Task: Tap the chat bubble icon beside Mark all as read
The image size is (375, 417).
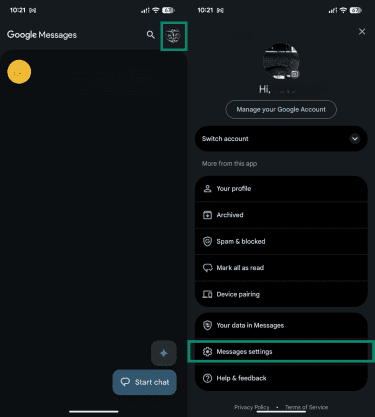Action: tap(207, 268)
